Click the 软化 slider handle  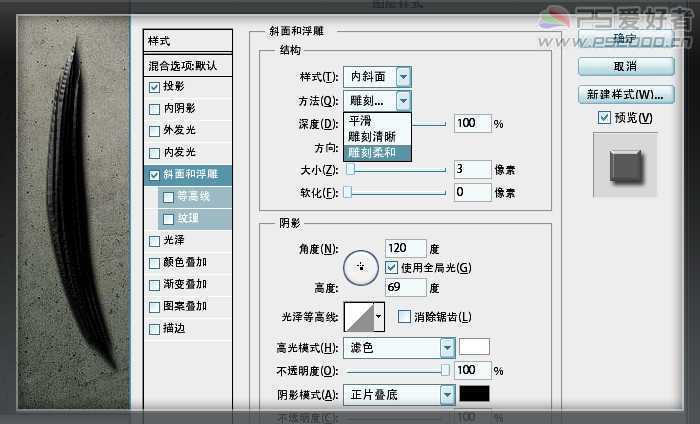[x=347, y=192]
